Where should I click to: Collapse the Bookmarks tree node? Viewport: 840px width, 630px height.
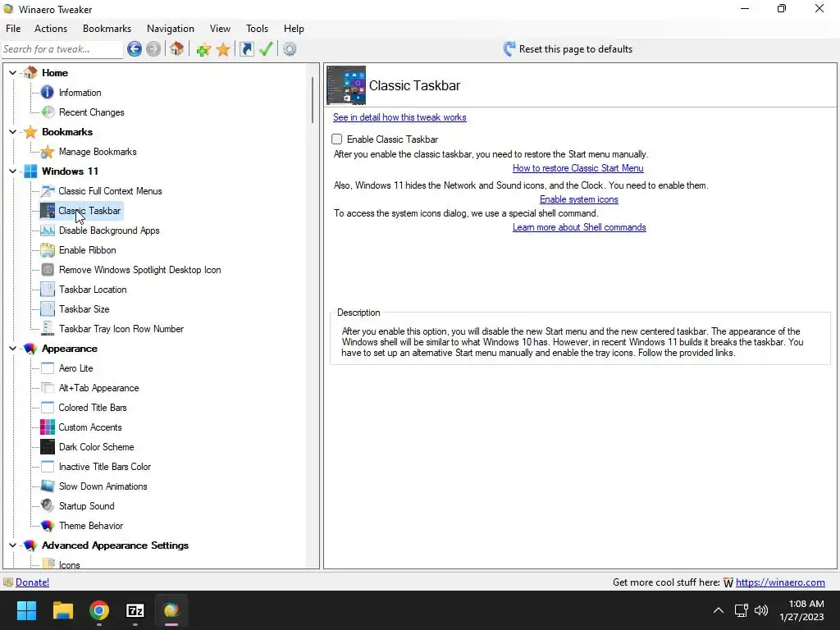pos(13,132)
